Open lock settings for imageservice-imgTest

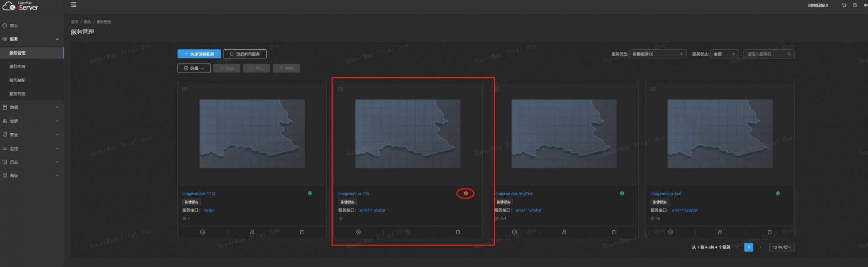(564, 232)
